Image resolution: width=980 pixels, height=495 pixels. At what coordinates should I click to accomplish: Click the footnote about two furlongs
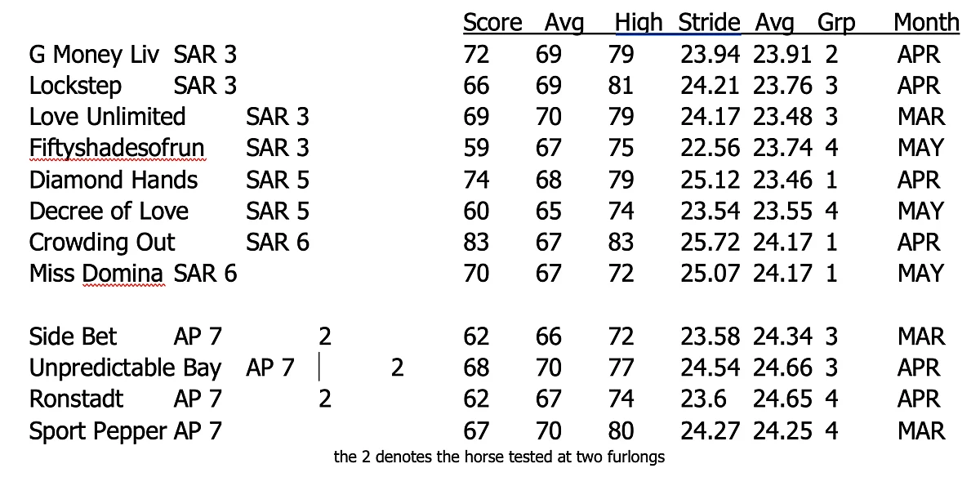click(500, 457)
